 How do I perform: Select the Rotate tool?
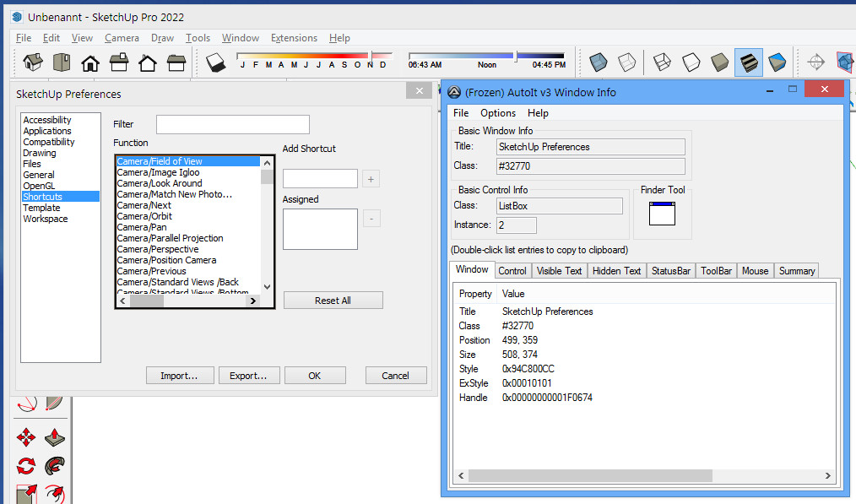[26, 465]
